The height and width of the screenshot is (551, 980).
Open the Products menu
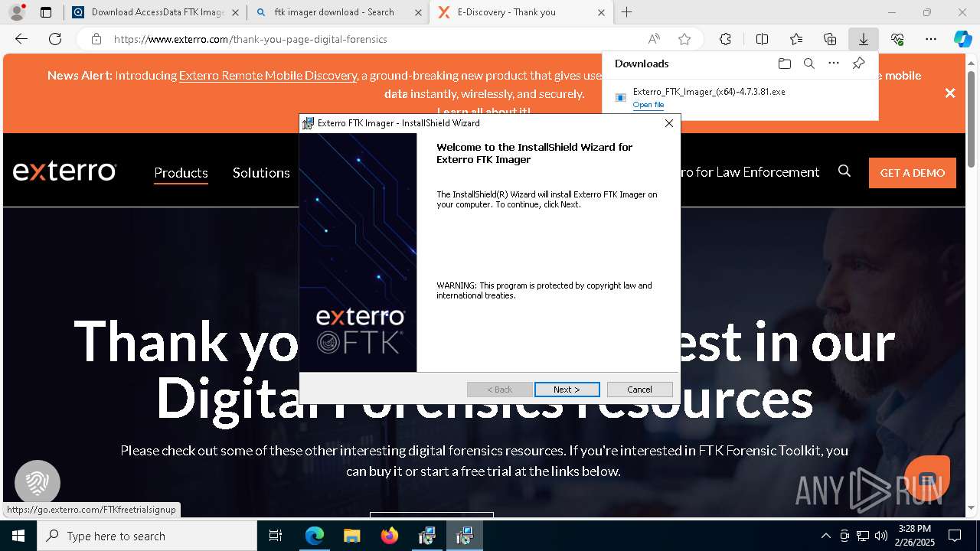181,173
